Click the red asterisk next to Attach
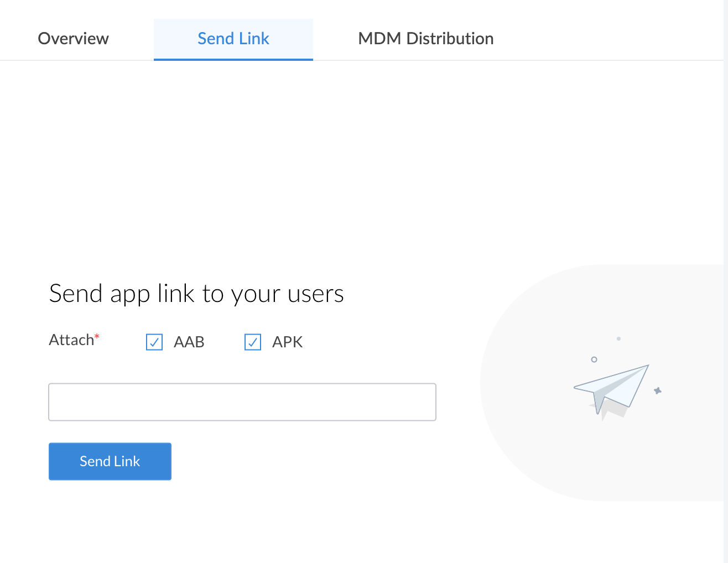728x563 pixels. 96,335
